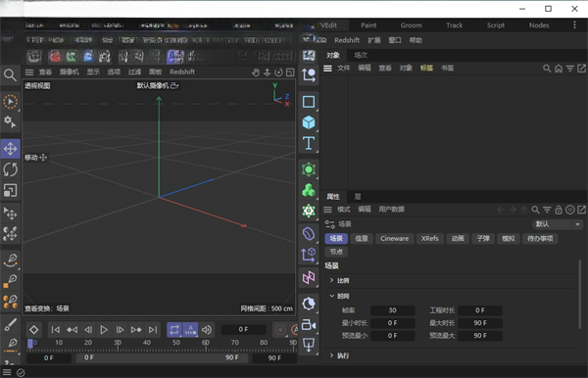Select the Cineware attribute tab

[395, 239]
